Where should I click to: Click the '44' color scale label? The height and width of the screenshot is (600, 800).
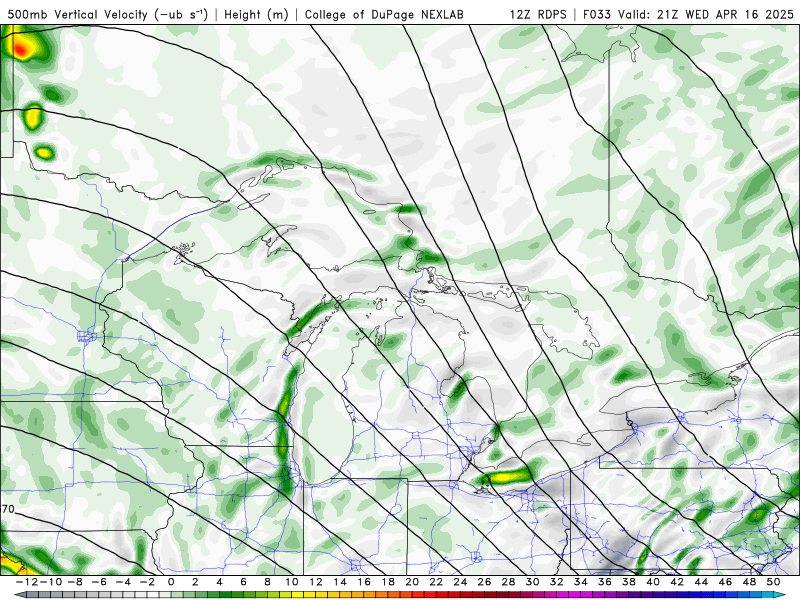[701, 582]
